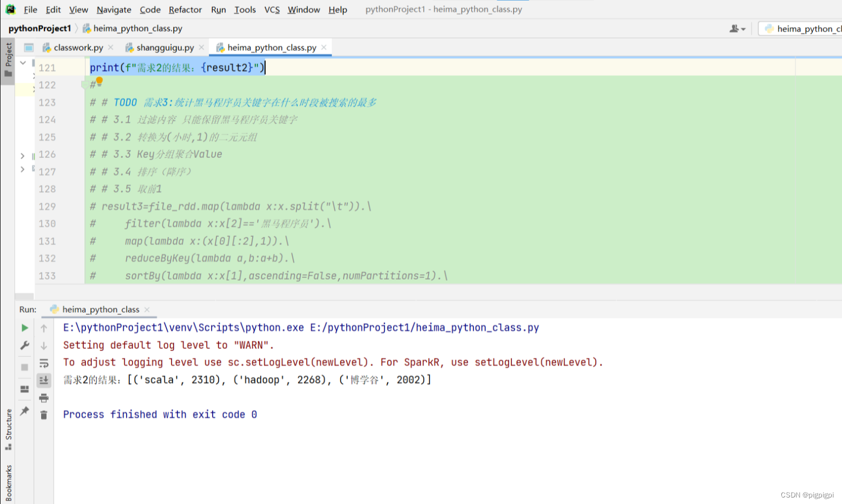
Task: Click line number 129 in gutter
Action: coord(47,207)
